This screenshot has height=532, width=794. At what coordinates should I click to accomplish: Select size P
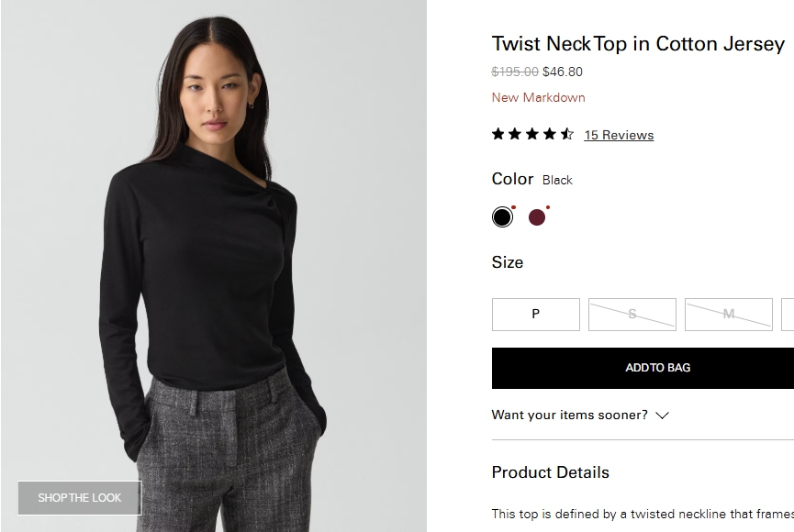[535, 314]
